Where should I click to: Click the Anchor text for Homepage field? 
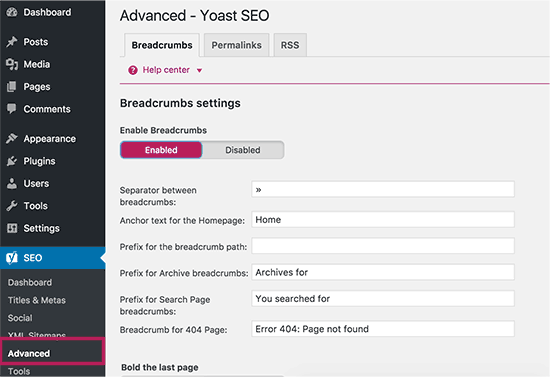(x=383, y=220)
